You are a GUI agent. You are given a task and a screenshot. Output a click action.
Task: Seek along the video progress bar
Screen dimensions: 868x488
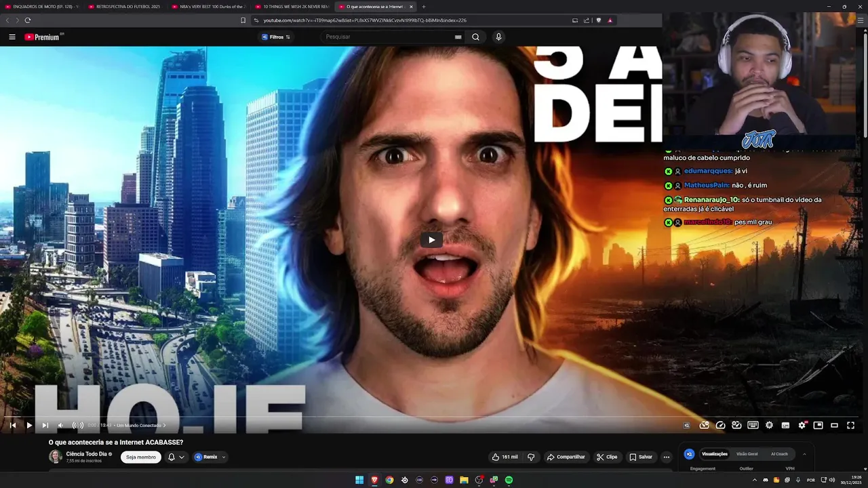pyautogui.click(x=434, y=417)
